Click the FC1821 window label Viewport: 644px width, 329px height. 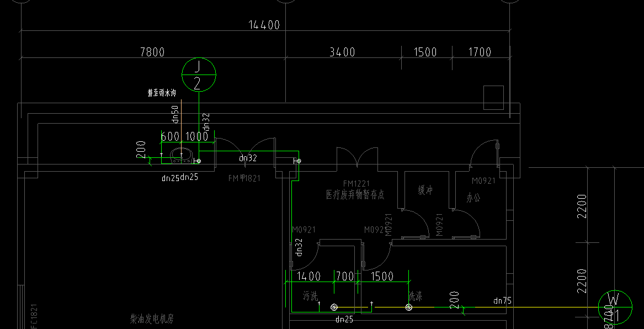(34, 316)
